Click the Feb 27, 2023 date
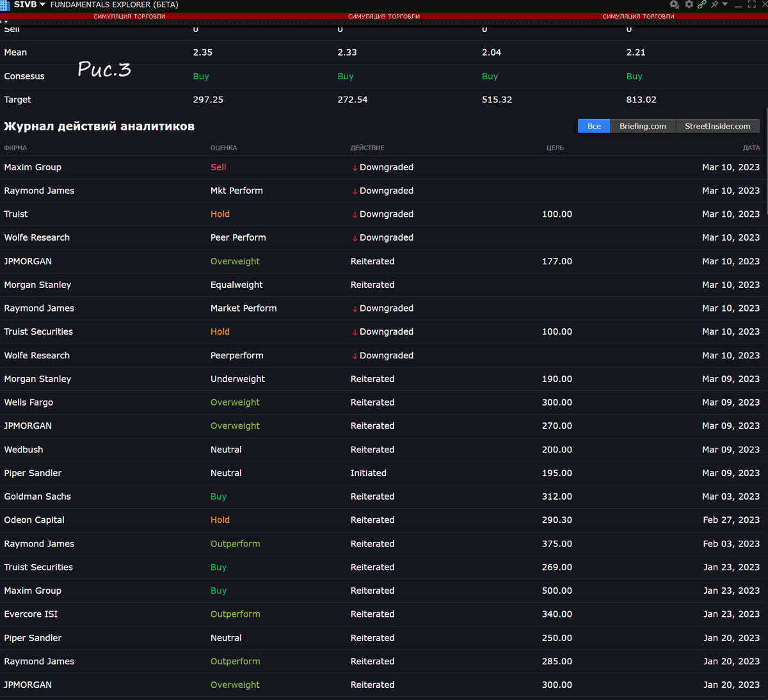The height and width of the screenshot is (700, 768). 731,520
